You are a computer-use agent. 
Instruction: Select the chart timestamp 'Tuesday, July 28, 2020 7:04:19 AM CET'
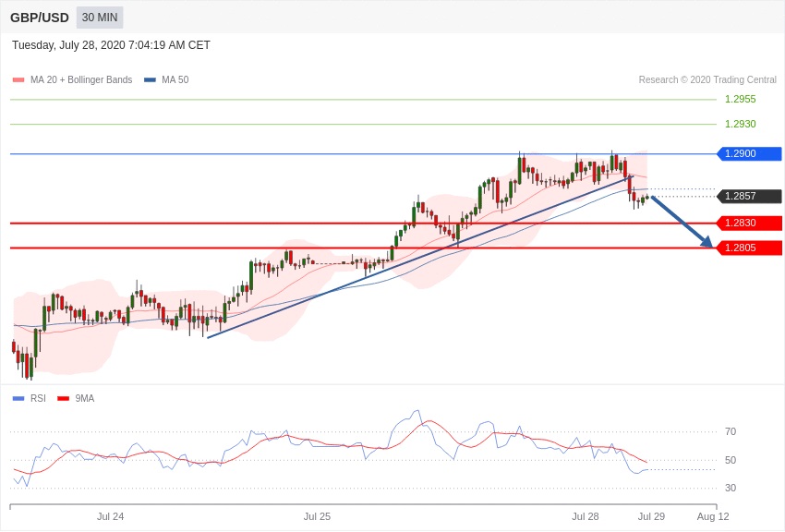[111, 45]
